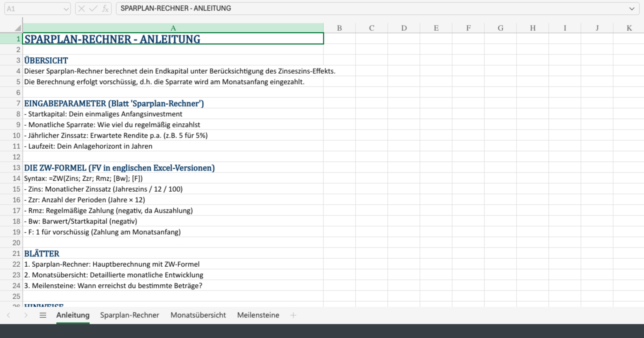Click the Name Box showing A1
The height and width of the screenshot is (338, 644).
tap(32, 9)
